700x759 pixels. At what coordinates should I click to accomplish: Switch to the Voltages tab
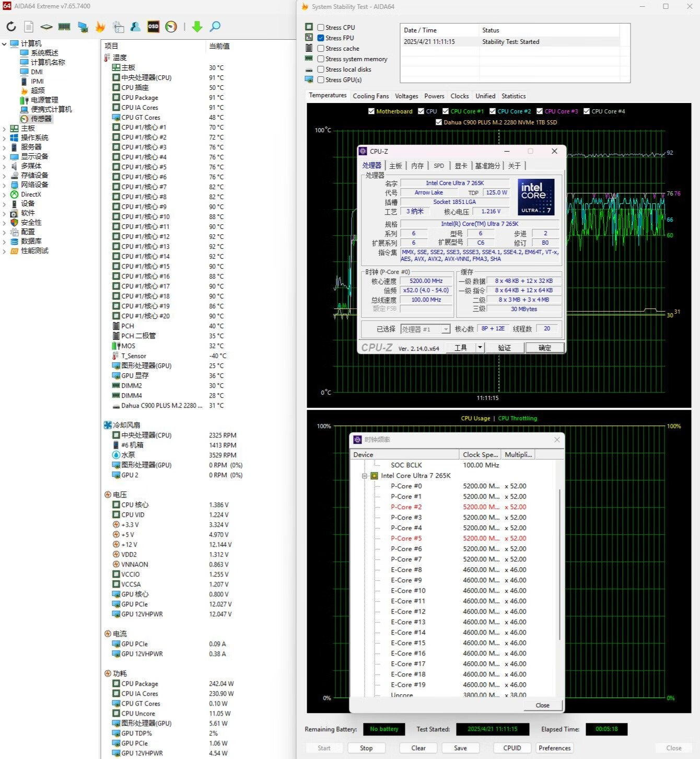tap(406, 96)
